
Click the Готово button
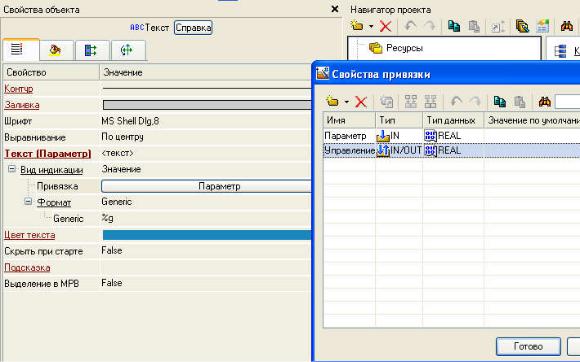coord(528,346)
